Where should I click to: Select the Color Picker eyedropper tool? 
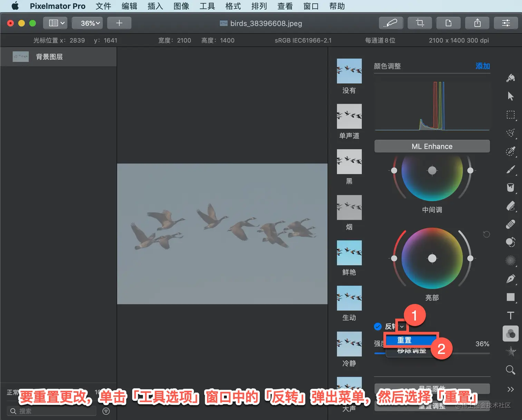click(511, 151)
